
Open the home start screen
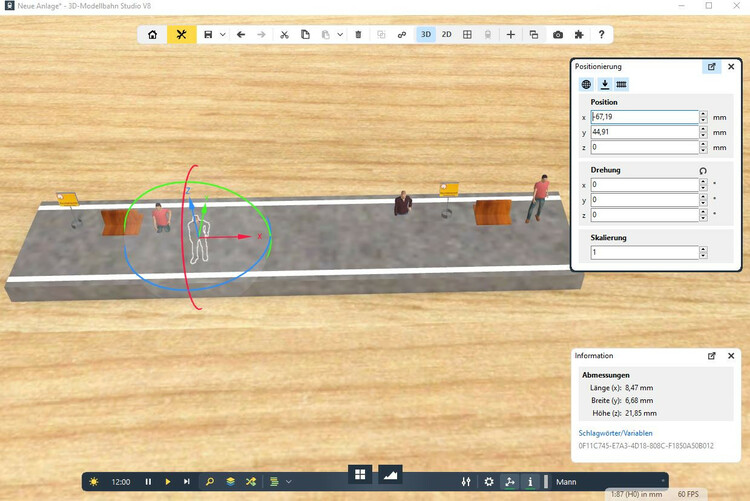pos(152,34)
